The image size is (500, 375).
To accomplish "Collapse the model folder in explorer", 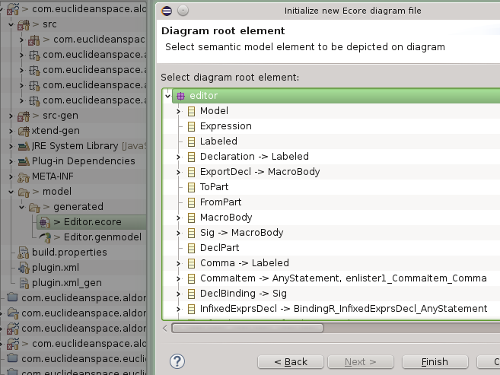I will [x=11, y=192].
